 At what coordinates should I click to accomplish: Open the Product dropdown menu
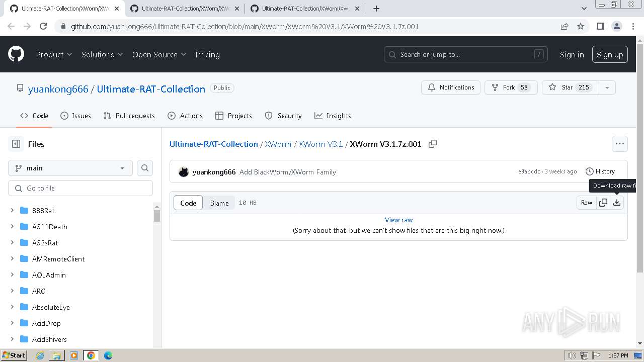click(x=54, y=54)
